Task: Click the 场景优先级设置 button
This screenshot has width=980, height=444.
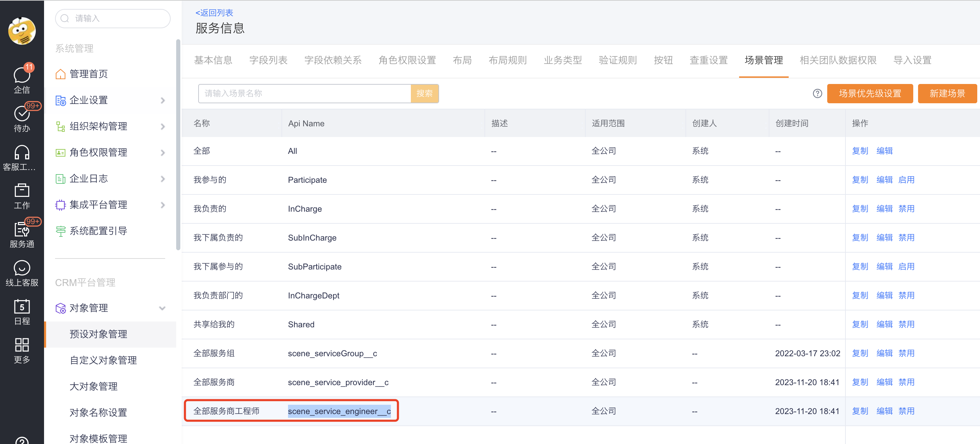Action: (870, 94)
